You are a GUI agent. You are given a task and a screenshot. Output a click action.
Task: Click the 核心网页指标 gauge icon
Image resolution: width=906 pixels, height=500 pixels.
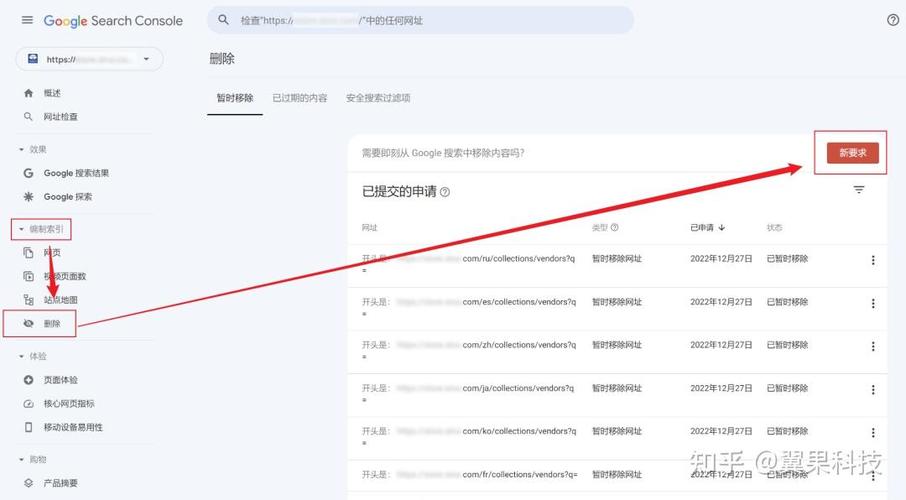pos(28,403)
